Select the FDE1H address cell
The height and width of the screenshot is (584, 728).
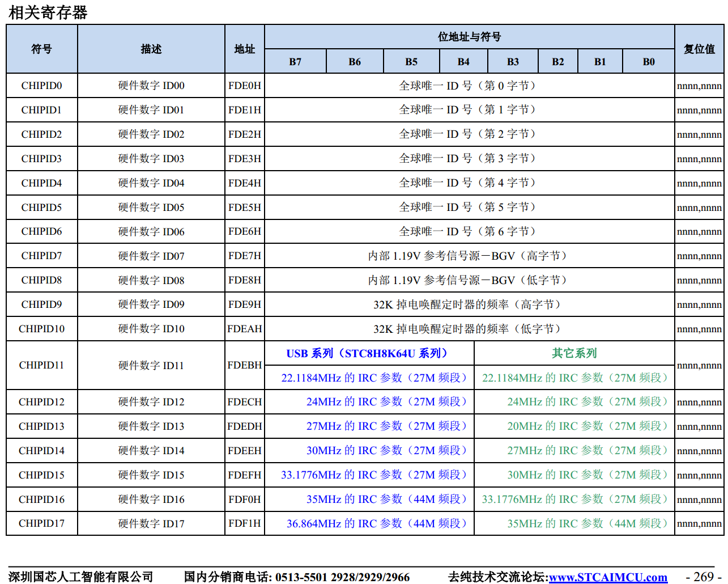click(x=245, y=110)
